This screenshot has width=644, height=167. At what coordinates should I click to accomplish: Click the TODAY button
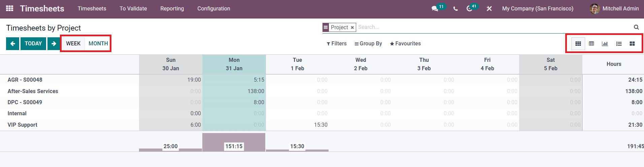tap(33, 44)
